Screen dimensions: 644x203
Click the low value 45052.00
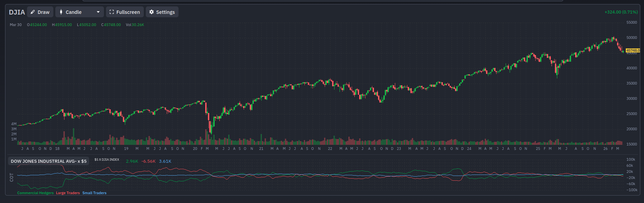coord(88,25)
